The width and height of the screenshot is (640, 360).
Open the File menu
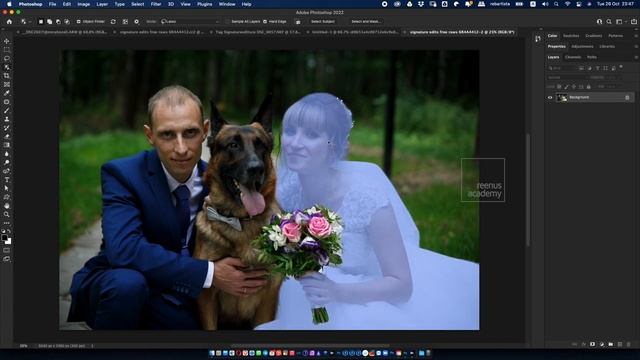point(52,4)
